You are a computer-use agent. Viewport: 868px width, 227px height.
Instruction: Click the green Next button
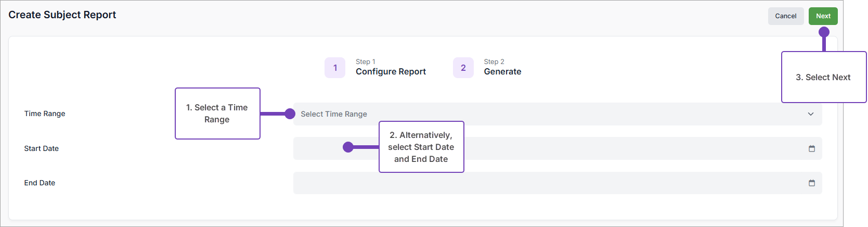(x=823, y=16)
